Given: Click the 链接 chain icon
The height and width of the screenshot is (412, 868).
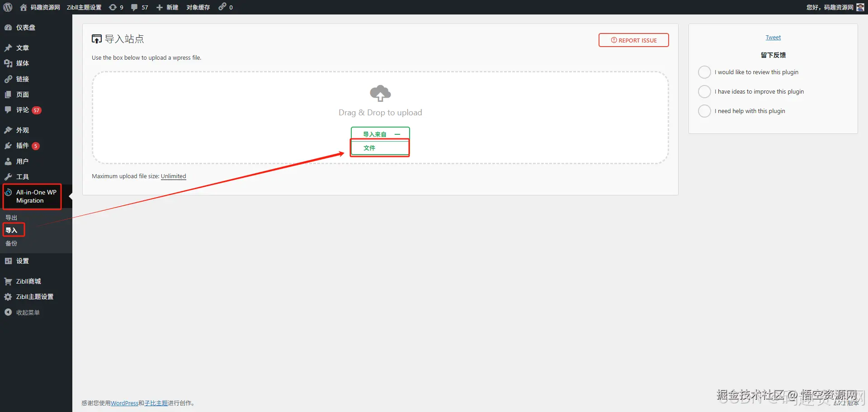Looking at the screenshot, I should [x=8, y=79].
